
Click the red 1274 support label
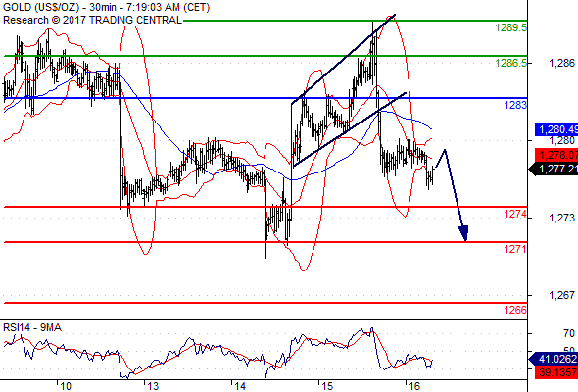(515, 214)
